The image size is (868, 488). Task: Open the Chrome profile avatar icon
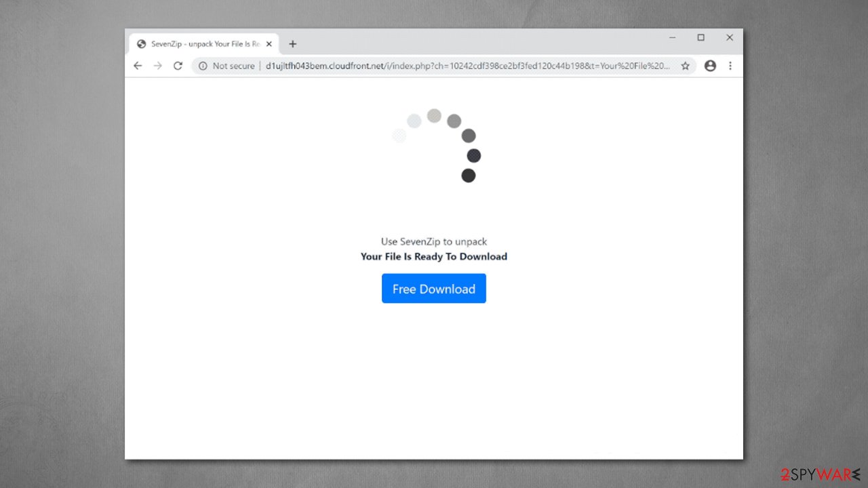coord(710,66)
